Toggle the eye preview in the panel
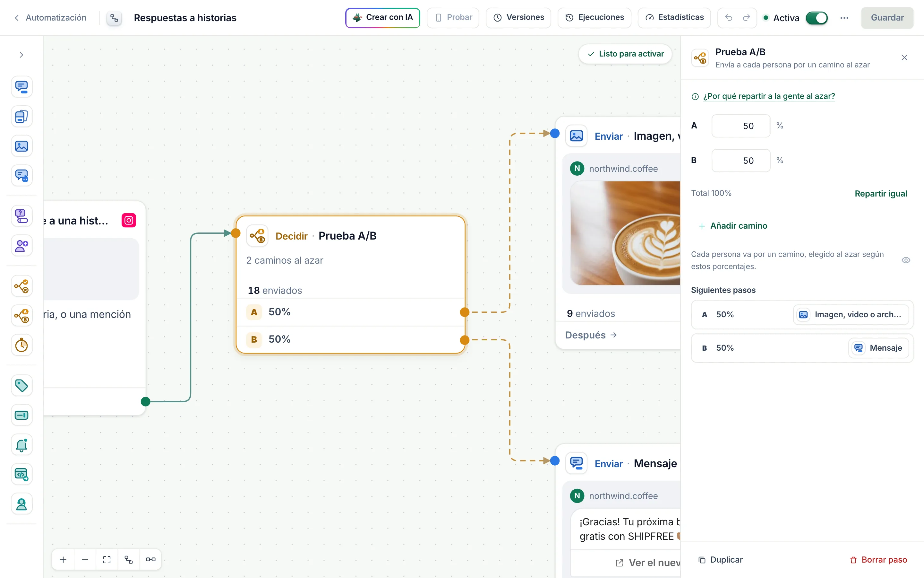Viewport: 924px width, 578px height. 906,260
